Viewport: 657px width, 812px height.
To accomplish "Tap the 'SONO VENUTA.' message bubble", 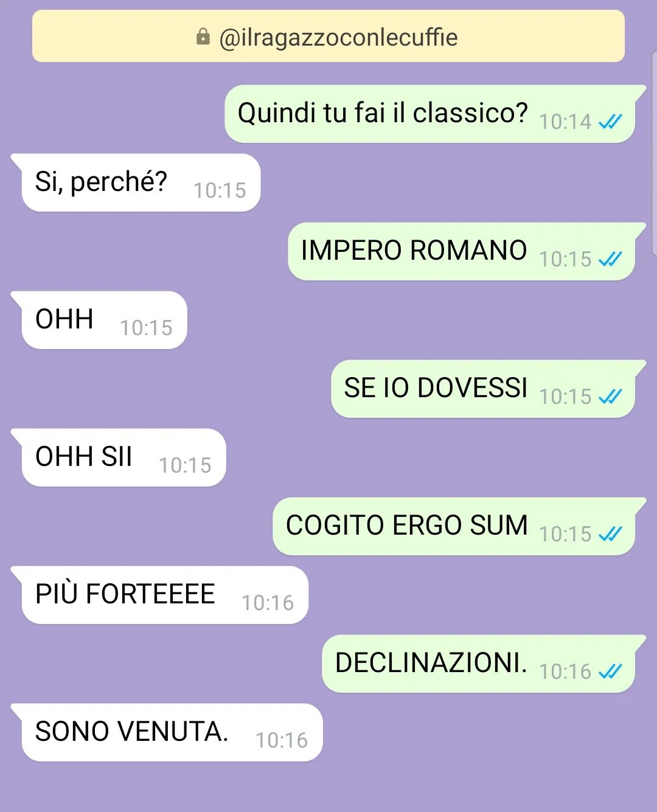I will coord(167,732).
